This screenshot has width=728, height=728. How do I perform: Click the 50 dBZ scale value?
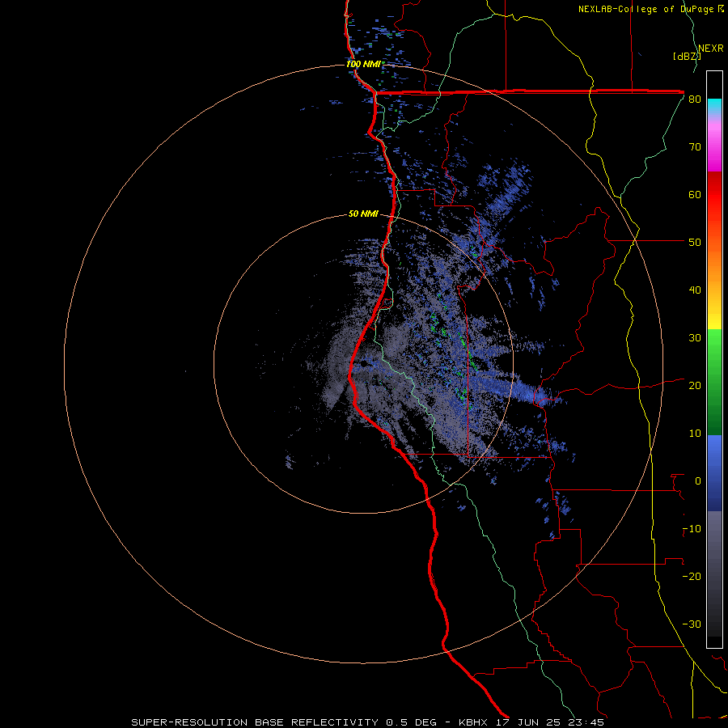click(695, 243)
